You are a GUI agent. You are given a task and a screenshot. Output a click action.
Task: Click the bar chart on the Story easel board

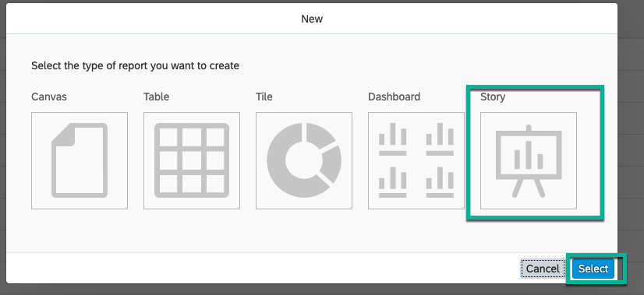point(529,156)
